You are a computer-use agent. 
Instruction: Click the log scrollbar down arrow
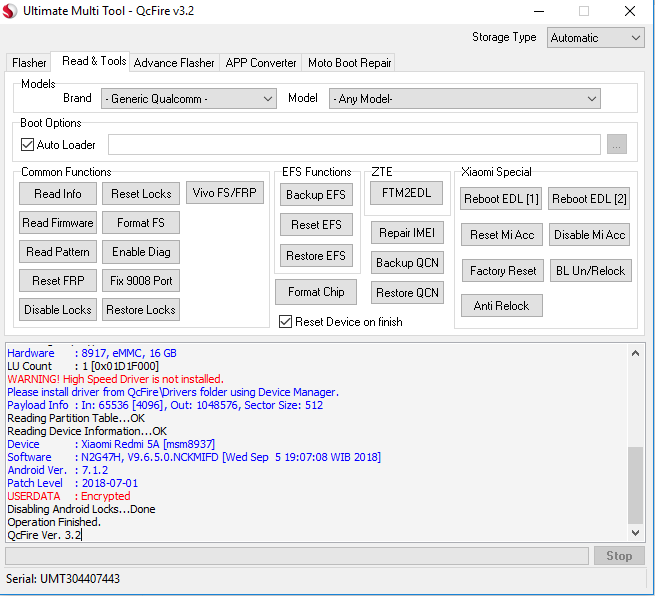[635, 533]
